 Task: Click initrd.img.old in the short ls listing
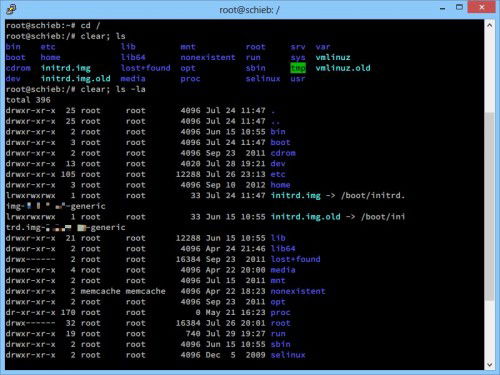[75, 79]
